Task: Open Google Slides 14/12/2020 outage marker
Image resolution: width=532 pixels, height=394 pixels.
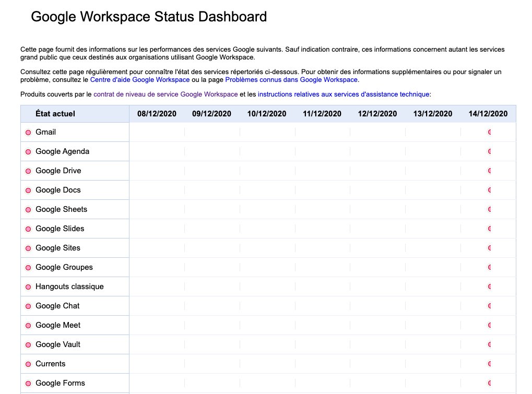Action: [489, 229]
